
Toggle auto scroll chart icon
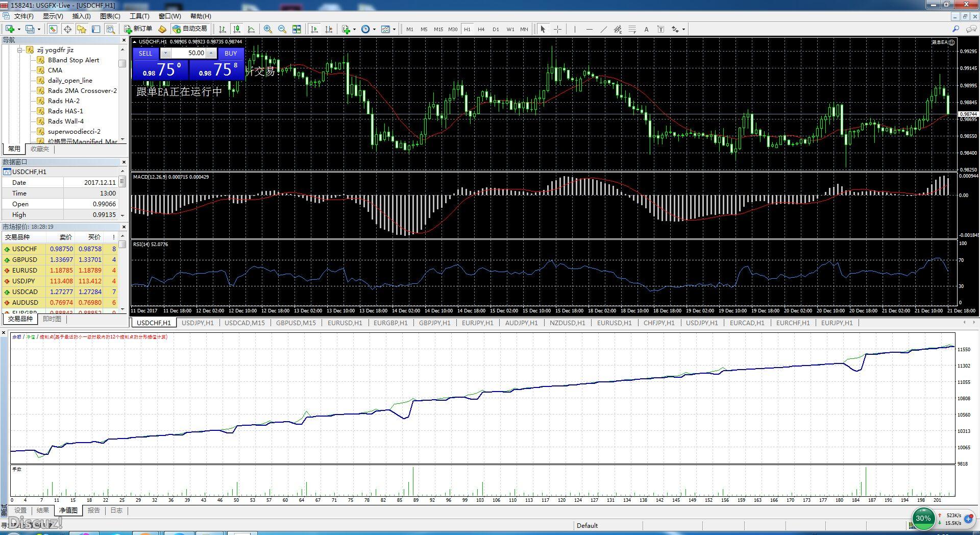point(314,29)
